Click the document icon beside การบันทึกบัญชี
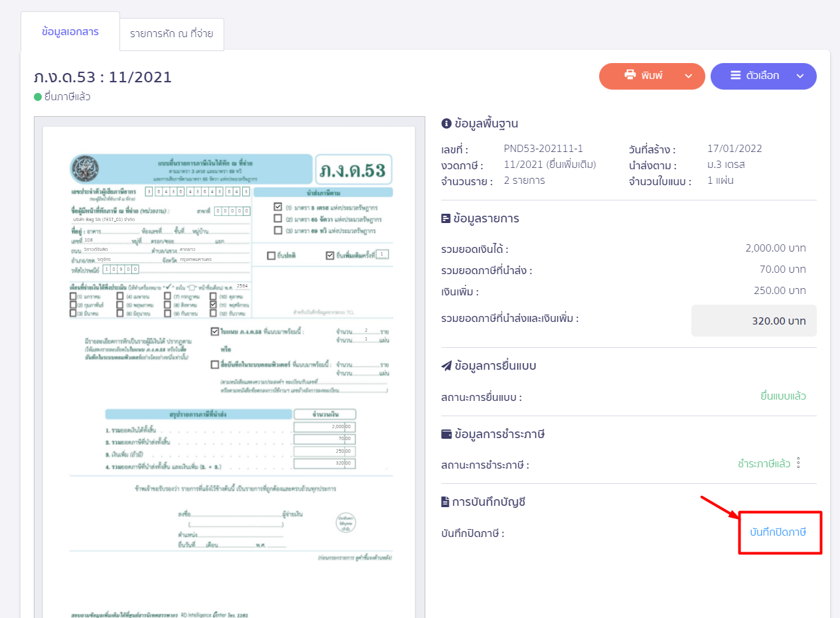This screenshot has width=840, height=618. (x=446, y=502)
